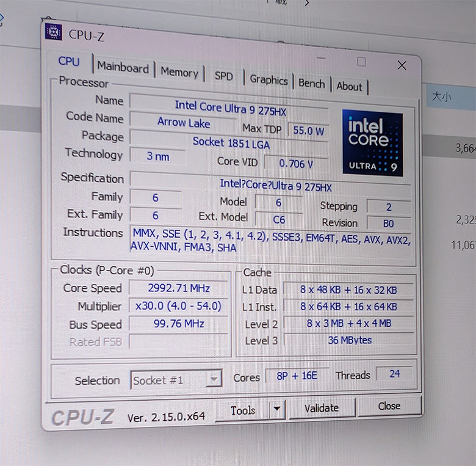
Task: Click the empty Rated FSB field
Action: (178, 341)
